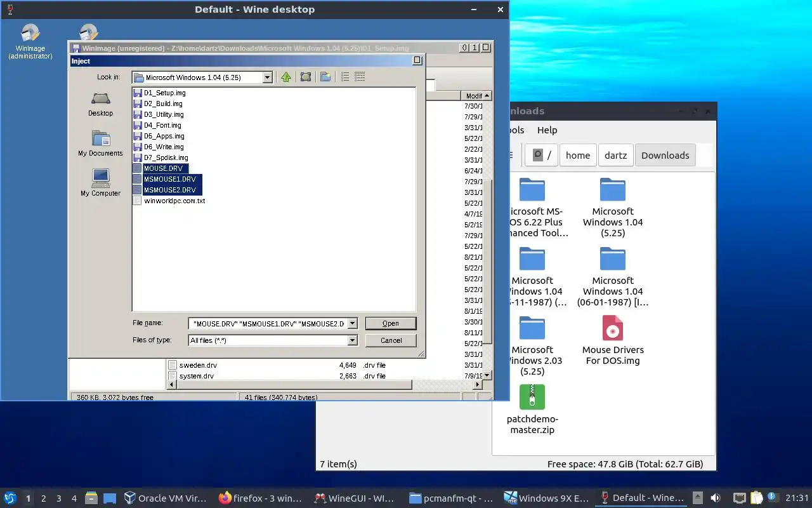Click the go-to-desktop icon in Inject toolbar
Viewport: 812px width, 508px height.
[306, 77]
